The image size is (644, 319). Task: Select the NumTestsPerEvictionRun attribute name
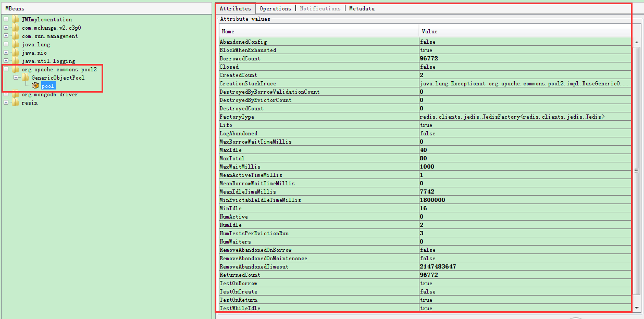coord(254,233)
